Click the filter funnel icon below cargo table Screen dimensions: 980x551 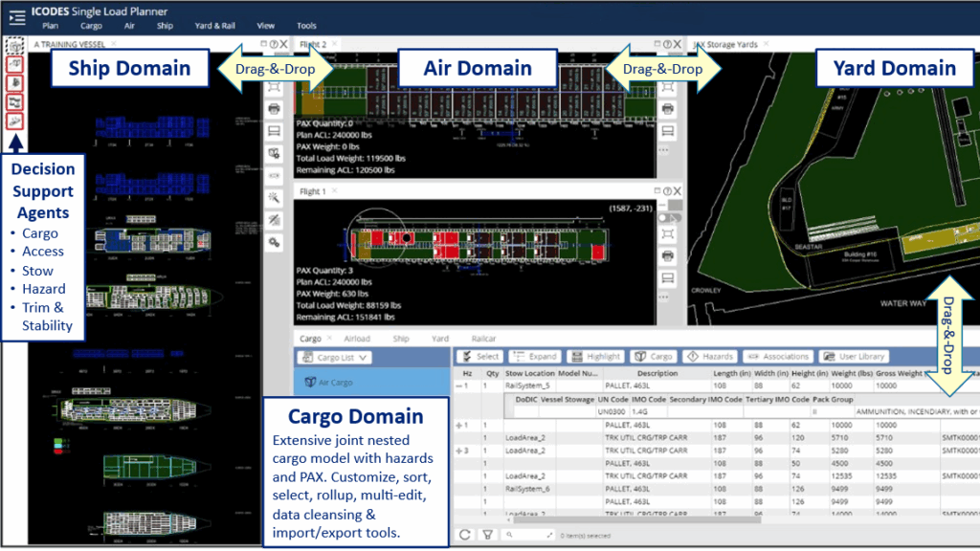487,536
